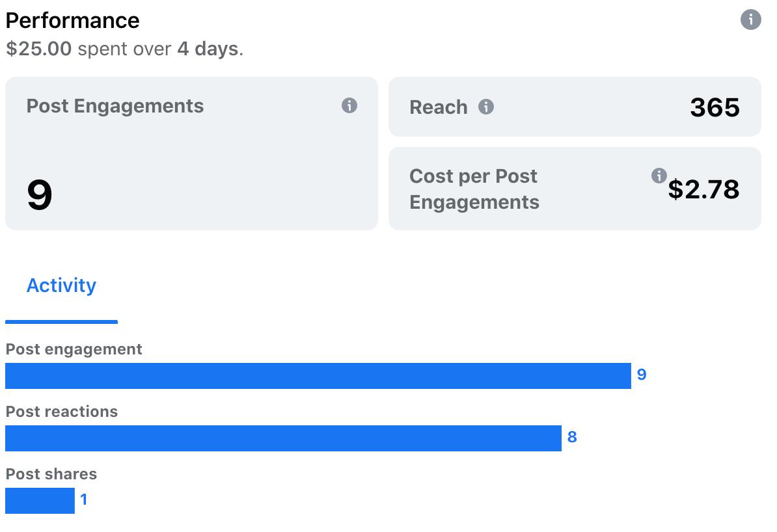Click the Post reactions label
This screenshot has height=532, width=777.
pyautogui.click(x=61, y=412)
